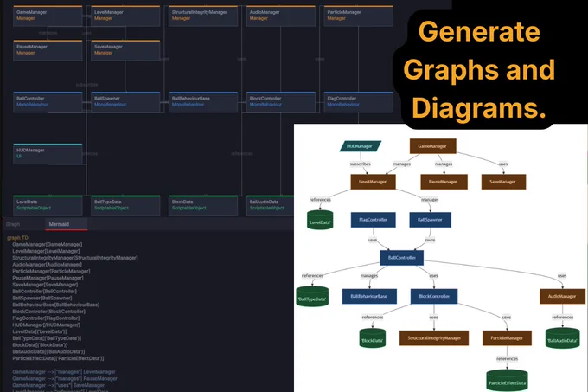Click code line GameManager uses SaveManager

58,385
